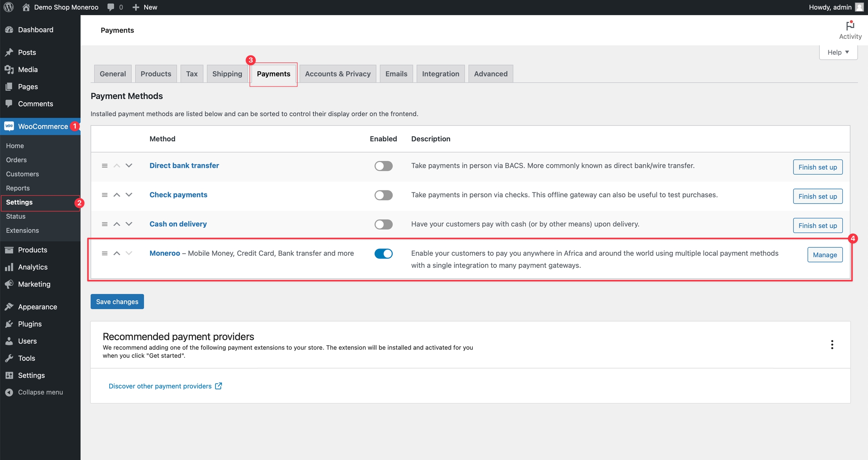Enable the Direct bank transfer toggle
The width and height of the screenshot is (868, 460).
click(384, 166)
